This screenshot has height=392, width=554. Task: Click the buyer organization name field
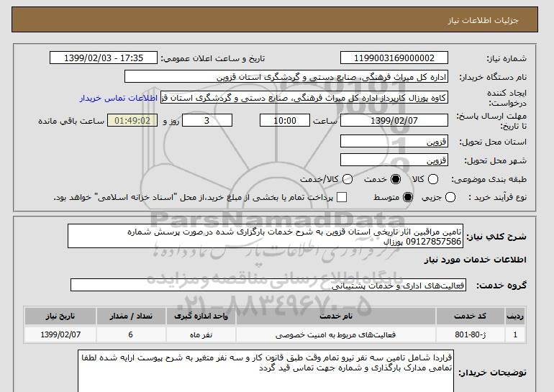click(x=286, y=77)
